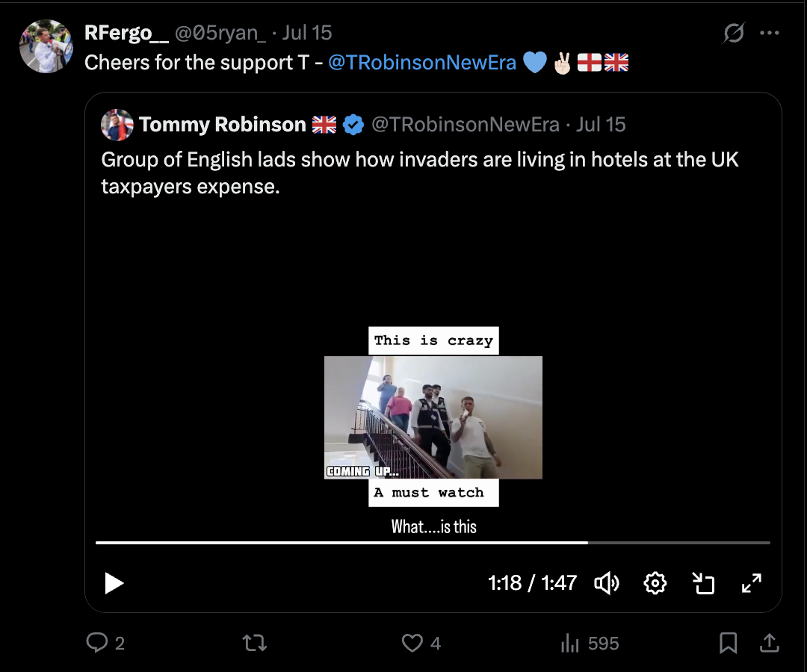Screen dimensions: 807x672
Task: Click the RFergo__ profile avatar
Action: 46,46
